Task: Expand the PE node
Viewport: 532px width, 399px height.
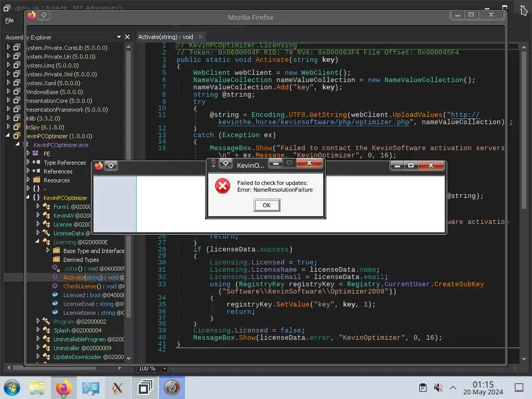Action: 29,153
